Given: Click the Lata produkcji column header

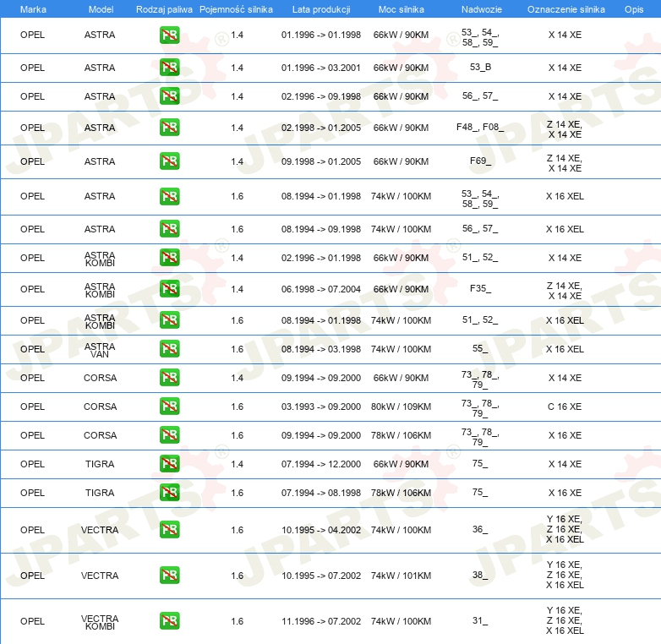Looking at the screenshot, I should click(x=321, y=9).
